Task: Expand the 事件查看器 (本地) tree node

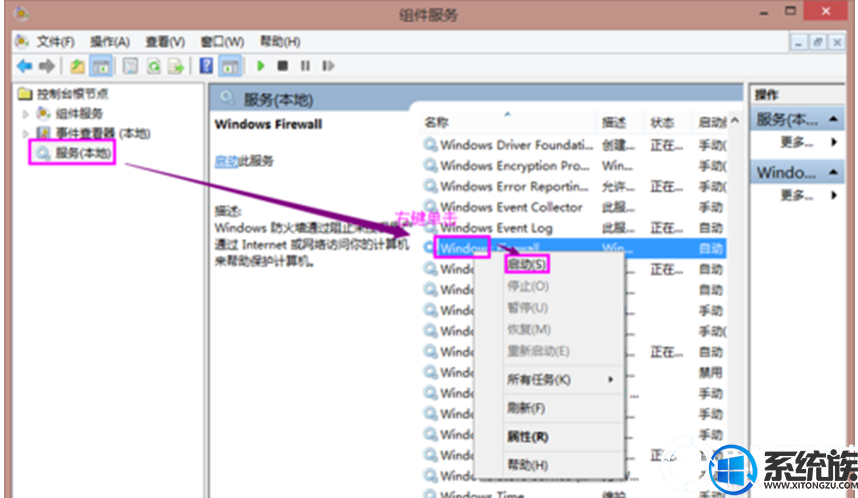Action: coord(25,134)
